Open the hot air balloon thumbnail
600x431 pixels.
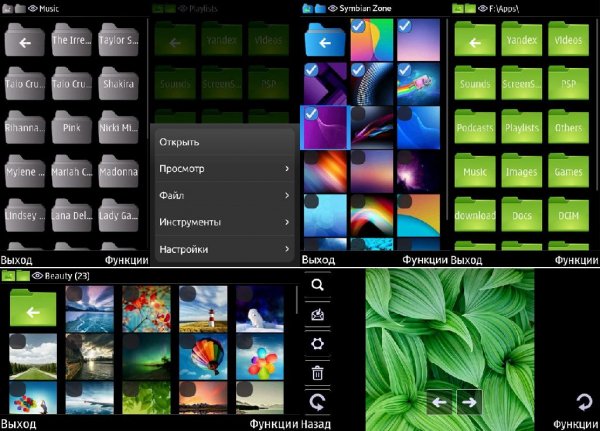pos(203,356)
